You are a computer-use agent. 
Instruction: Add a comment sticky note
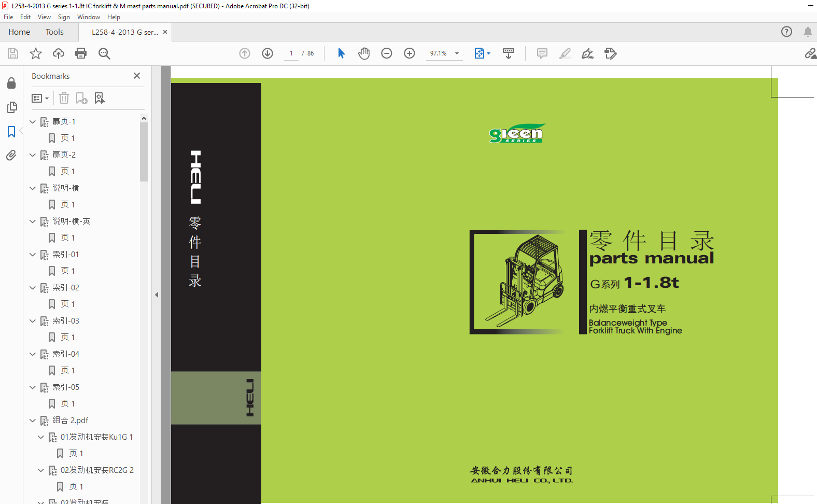coord(542,53)
